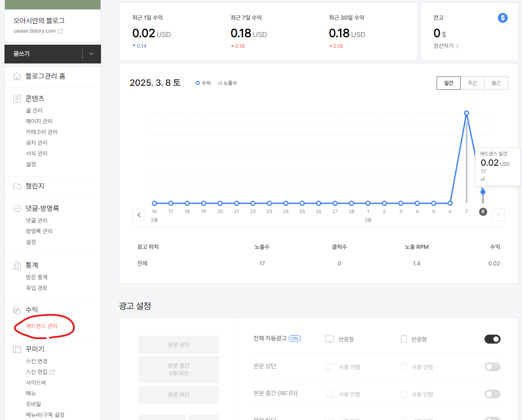Go to next chart date range
The image size is (522, 420).
(498, 215)
